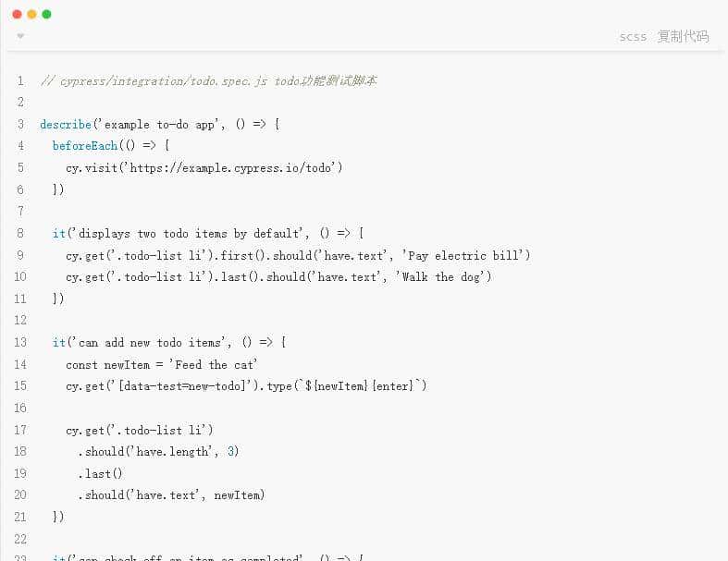The image size is (728, 561).
Task: Click the yellow dot in code header
Action: (31, 14)
